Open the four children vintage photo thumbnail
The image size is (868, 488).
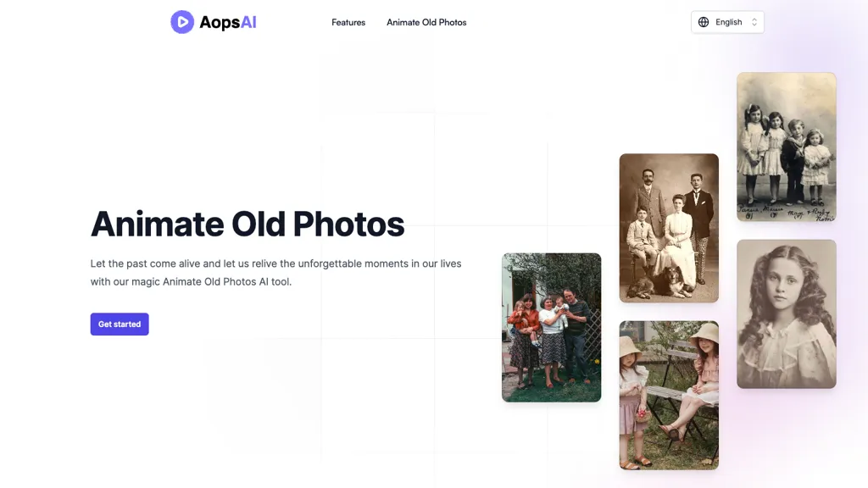tap(786, 147)
